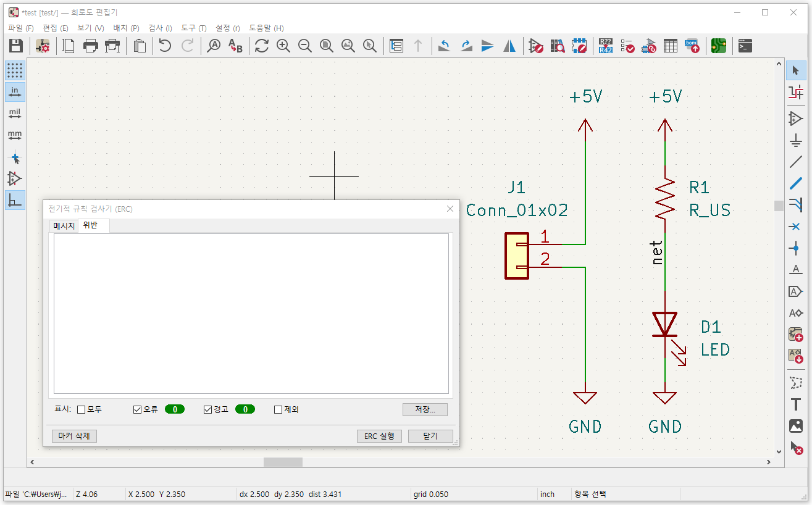
Task: Zoom in on the schematic
Action: point(283,46)
